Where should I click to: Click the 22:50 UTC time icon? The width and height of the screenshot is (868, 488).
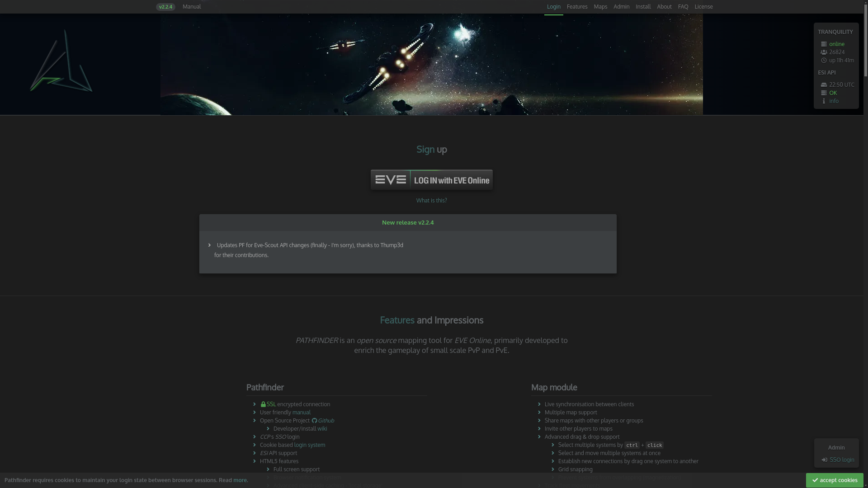click(x=824, y=85)
